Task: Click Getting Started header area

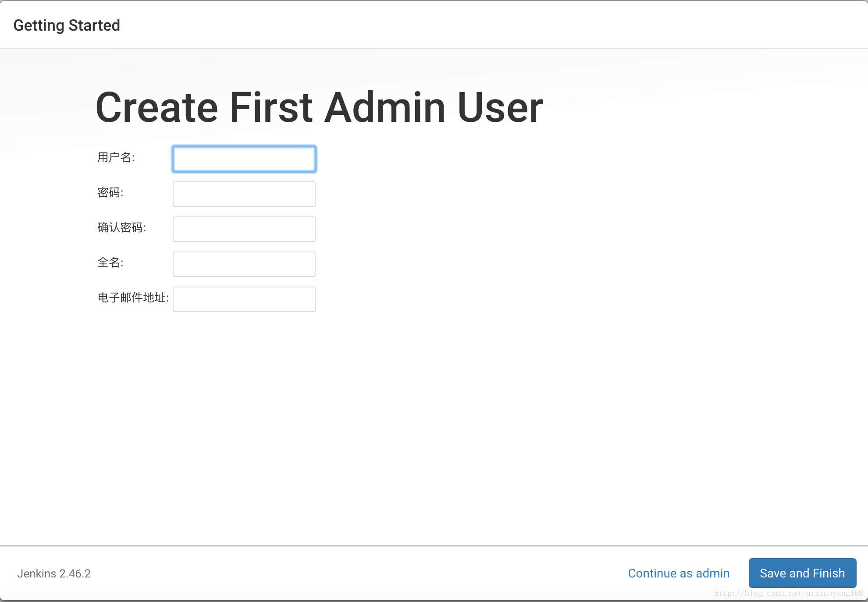Action: 66,25
